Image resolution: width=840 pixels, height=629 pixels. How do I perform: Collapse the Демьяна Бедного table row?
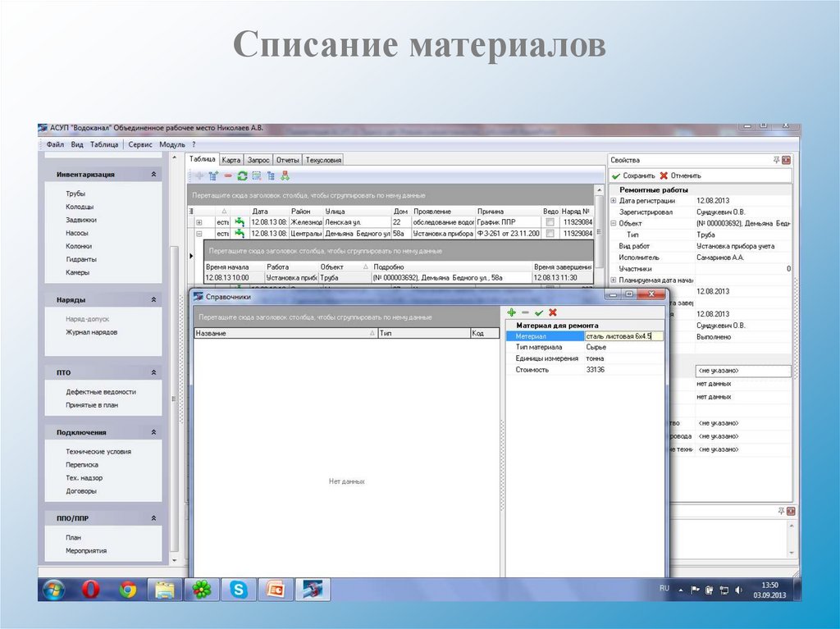tap(199, 234)
